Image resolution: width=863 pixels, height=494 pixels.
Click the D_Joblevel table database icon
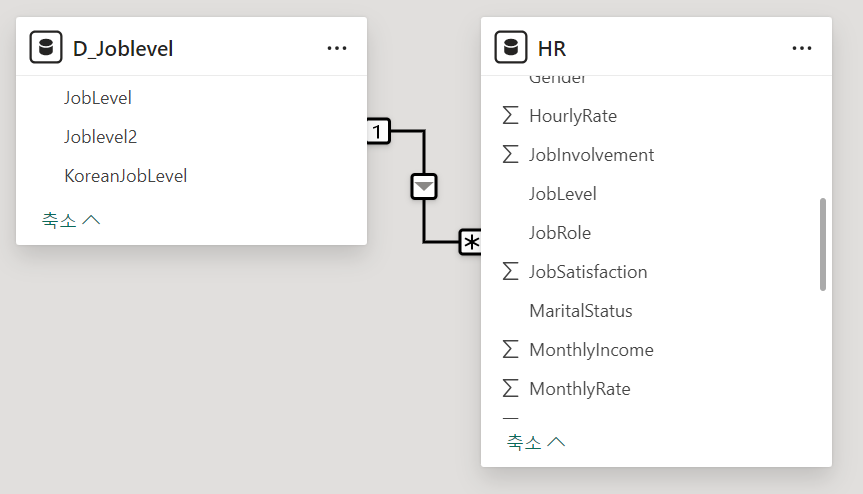point(46,47)
